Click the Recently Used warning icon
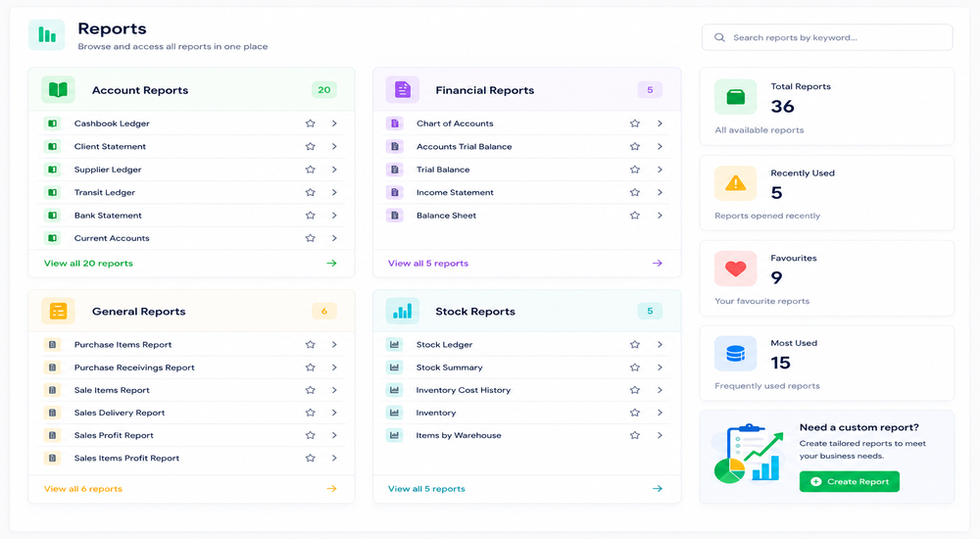The width and height of the screenshot is (980, 539). [736, 183]
